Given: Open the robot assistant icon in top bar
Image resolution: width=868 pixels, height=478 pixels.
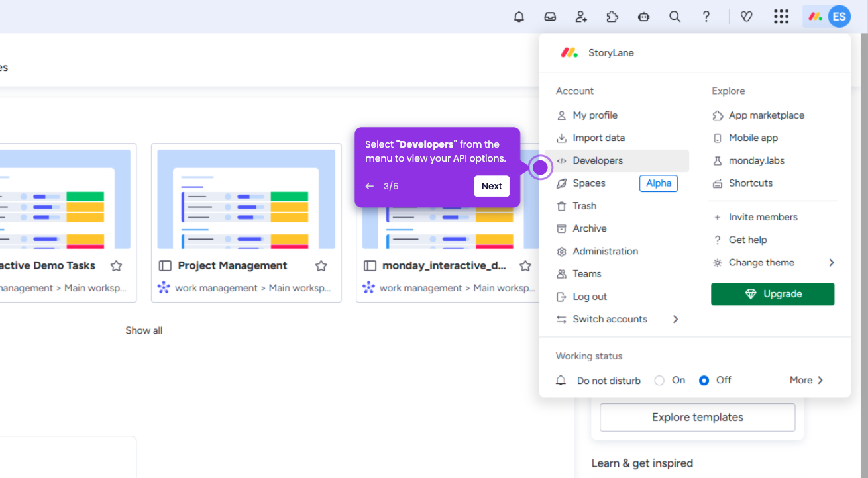Looking at the screenshot, I should (643, 17).
